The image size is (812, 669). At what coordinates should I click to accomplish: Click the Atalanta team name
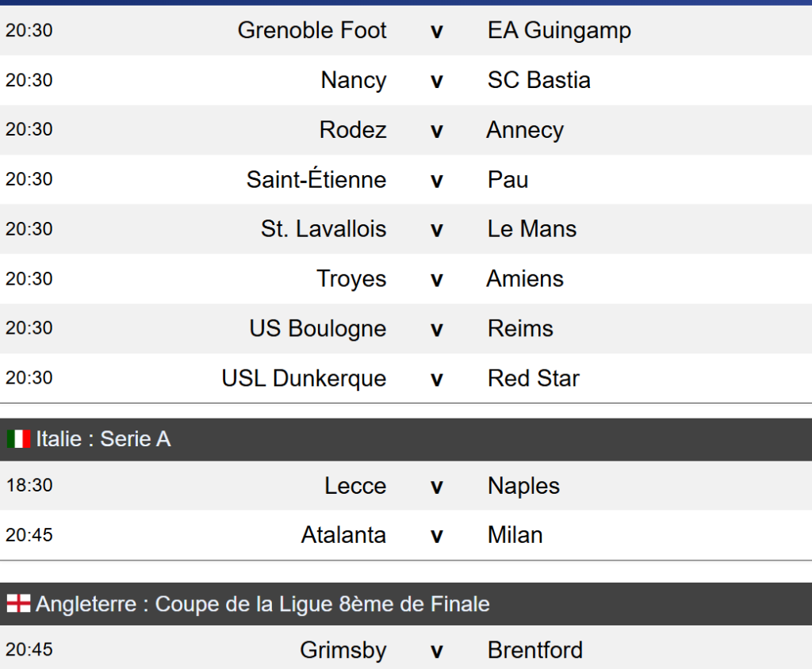pos(343,535)
